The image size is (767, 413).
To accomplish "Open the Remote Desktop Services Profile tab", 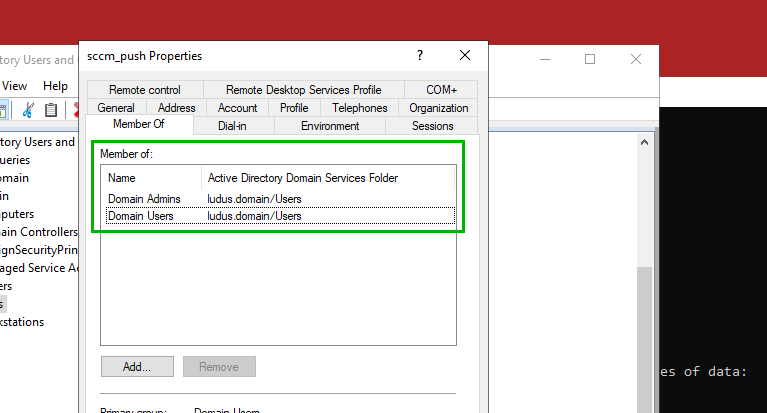I will tap(303, 90).
